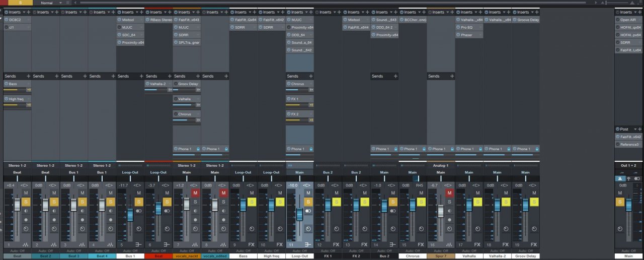Screen dimensions: 644x260
Task: Mute the Chorus channel
Action: click(x=421, y=193)
